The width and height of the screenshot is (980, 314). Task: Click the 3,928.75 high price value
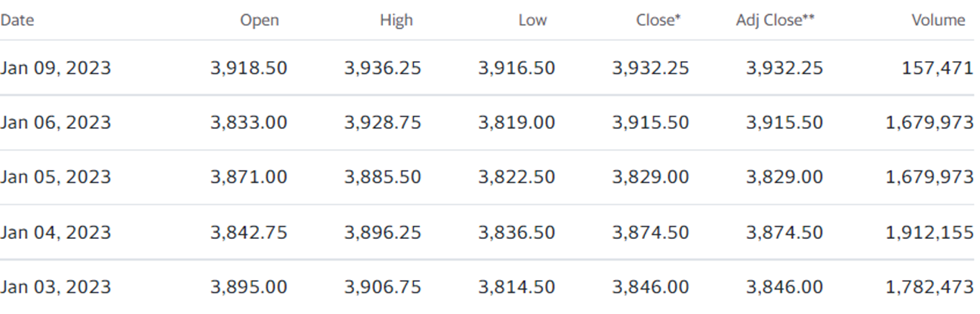coord(382,122)
